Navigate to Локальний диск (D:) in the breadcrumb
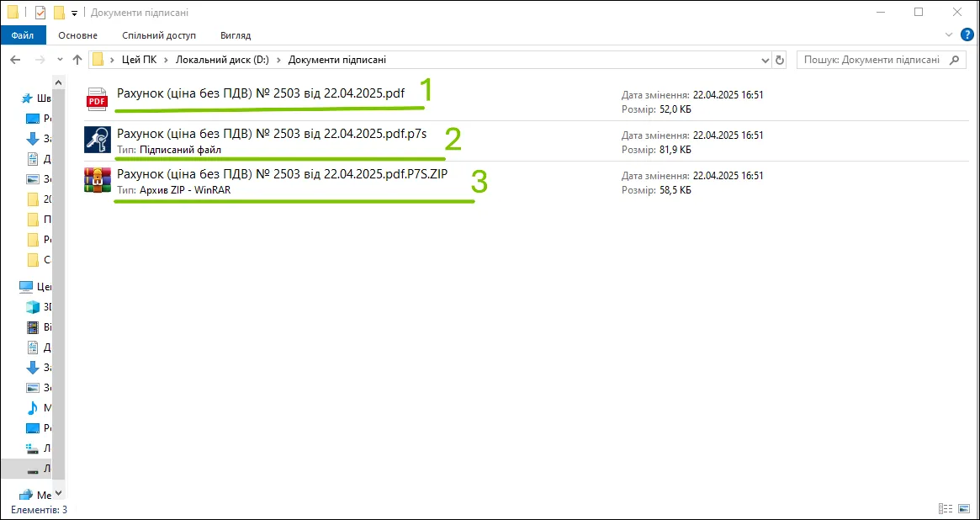This screenshot has width=980, height=520. point(223,60)
